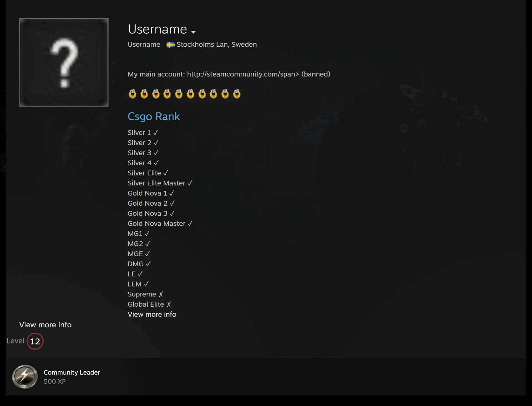The width and height of the screenshot is (532, 406).
Task: Click the Csgo Rank heading
Action: pos(154,117)
